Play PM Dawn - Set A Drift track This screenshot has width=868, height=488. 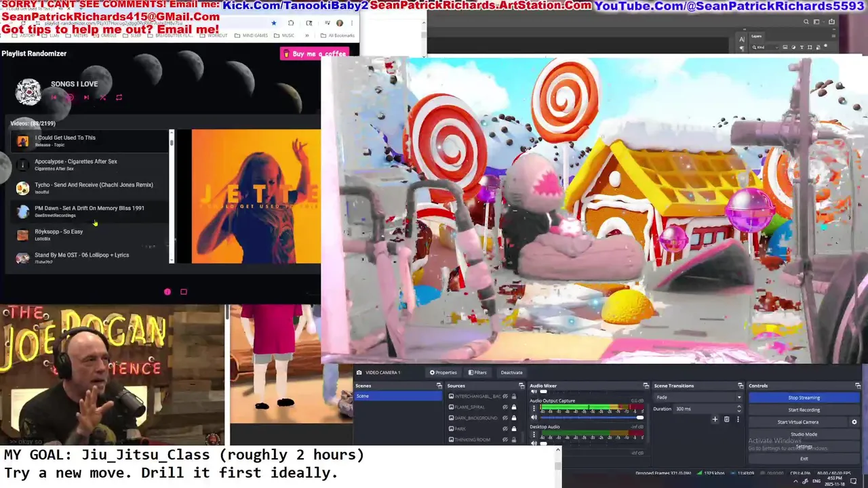(88, 211)
